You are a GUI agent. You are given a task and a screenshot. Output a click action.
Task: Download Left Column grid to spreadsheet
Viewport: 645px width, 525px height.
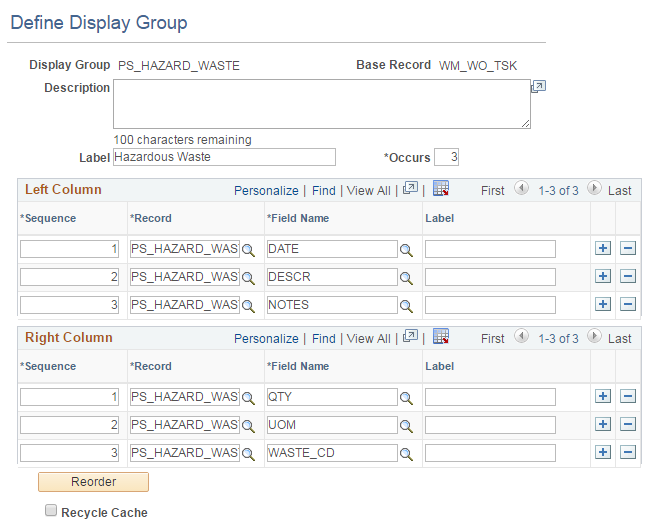tap(441, 189)
